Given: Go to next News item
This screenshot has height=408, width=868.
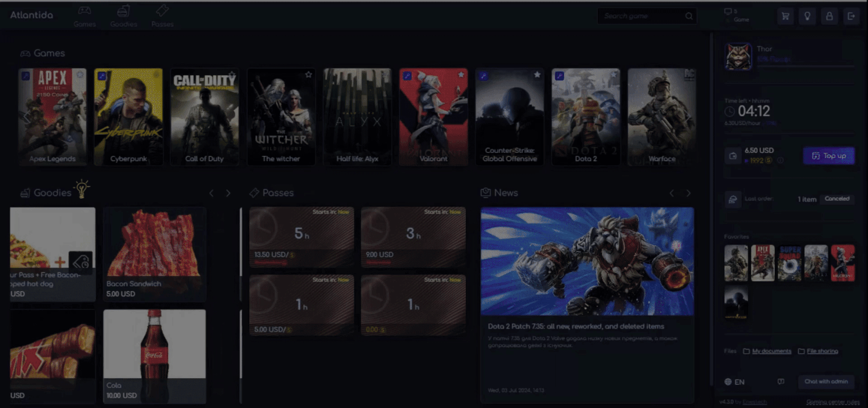Looking at the screenshot, I should coord(689,193).
